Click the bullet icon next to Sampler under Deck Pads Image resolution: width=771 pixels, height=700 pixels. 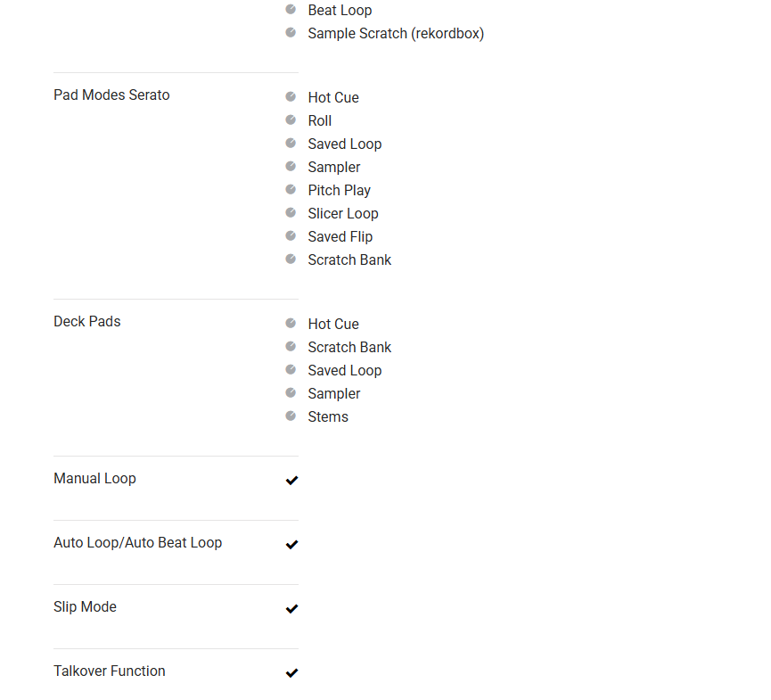(x=291, y=392)
